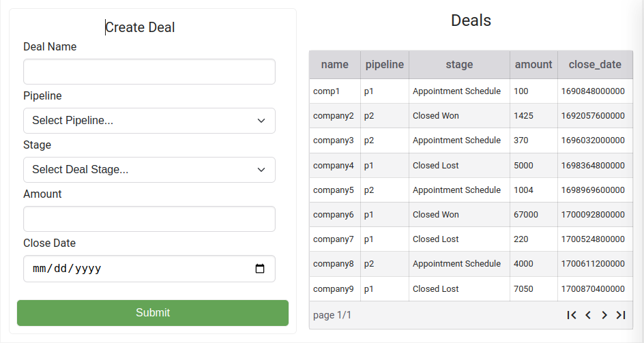Click the close_date column header

coord(595,65)
